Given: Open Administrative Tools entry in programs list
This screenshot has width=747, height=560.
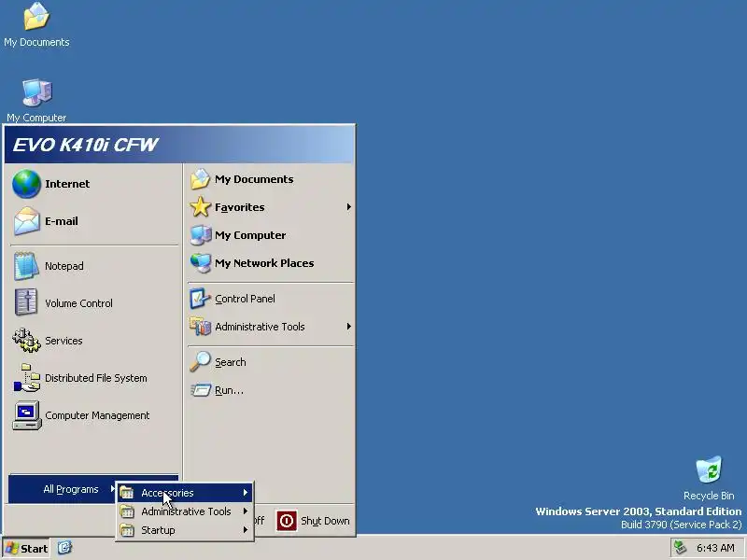Looking at the screenshot, I should coord(185,511).
